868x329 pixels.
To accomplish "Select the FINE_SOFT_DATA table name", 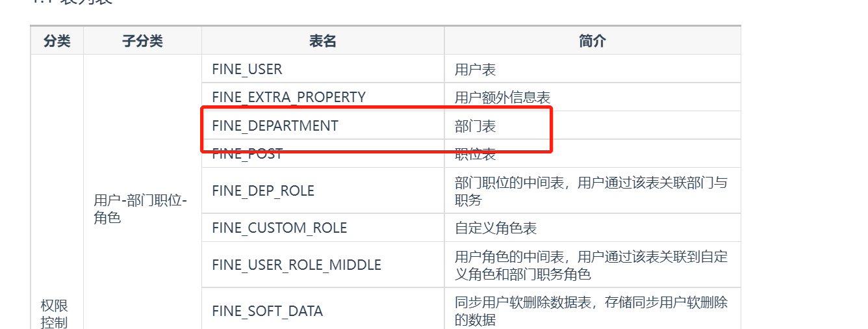I will pos(267,311).
